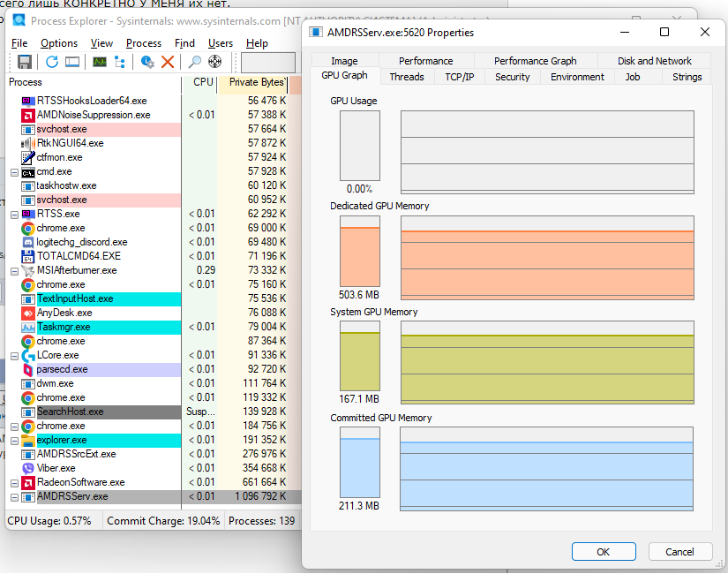Click the System GPU Memory olive graph
Viewport: 728px width, 574px height.
(x=547, y=363)
